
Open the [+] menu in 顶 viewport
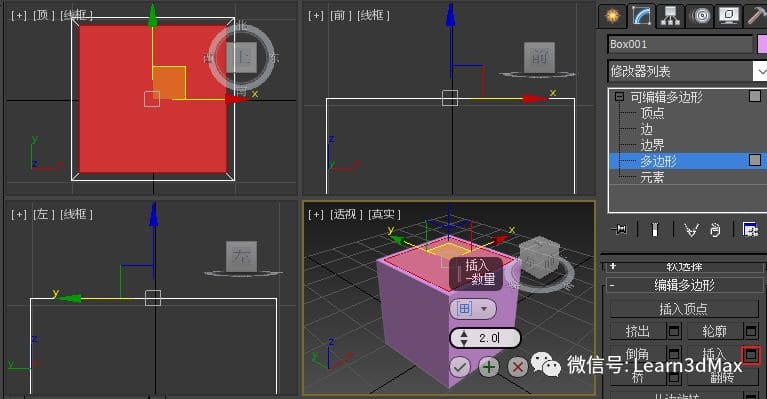19,16
